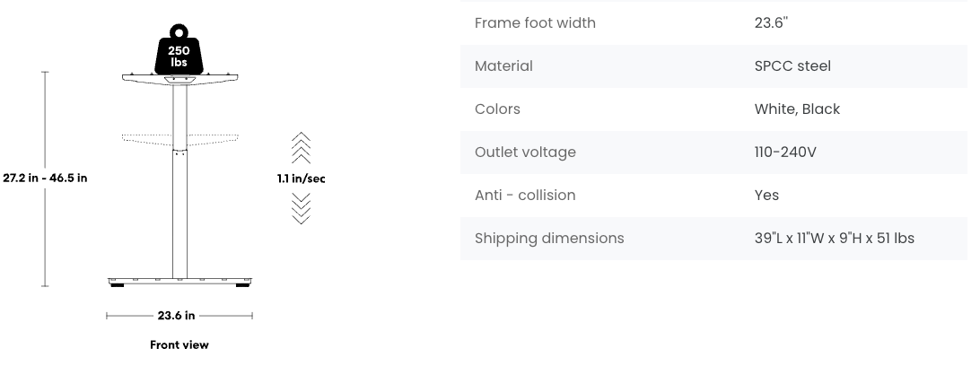Select the 1.1 in/sec speed label
980x366 pixels.
coord(302,179)
